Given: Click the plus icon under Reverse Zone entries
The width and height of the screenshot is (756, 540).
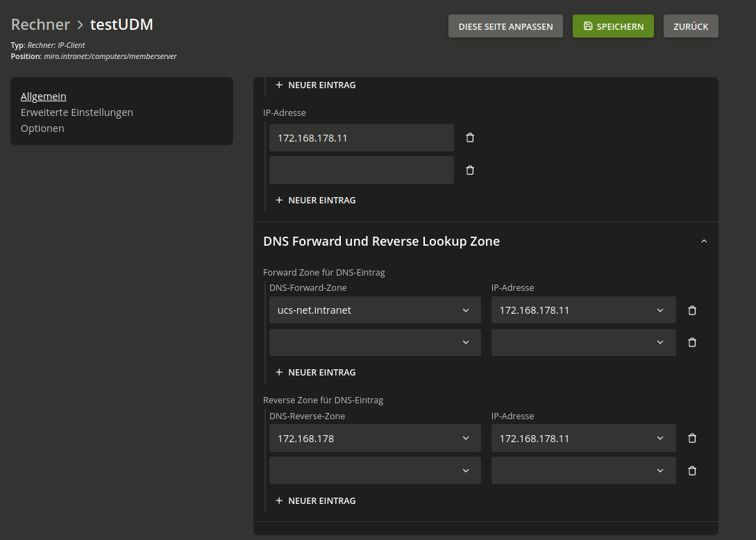Looking at the screenshot, I should (279, 500).
